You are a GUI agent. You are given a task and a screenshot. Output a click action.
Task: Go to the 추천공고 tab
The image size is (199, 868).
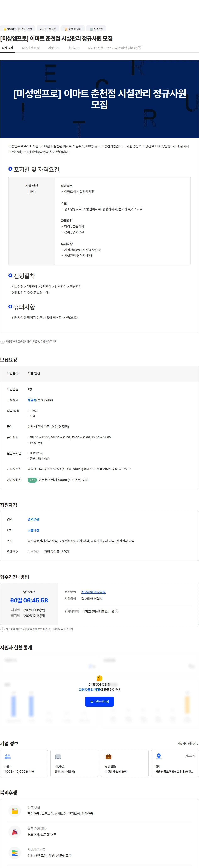point(74,48)
